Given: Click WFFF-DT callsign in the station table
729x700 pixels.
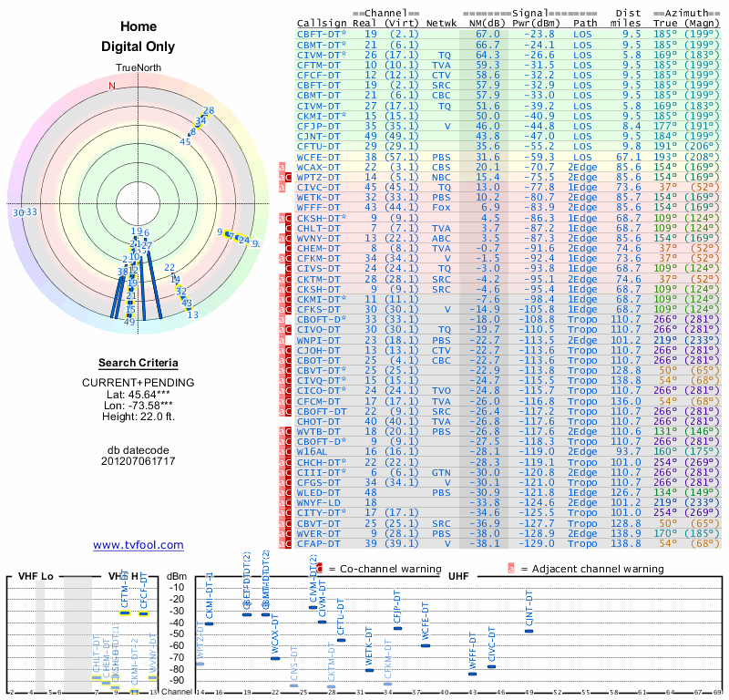Looking at the screenshot, I should pyautogui.click(x=318, y=208).
